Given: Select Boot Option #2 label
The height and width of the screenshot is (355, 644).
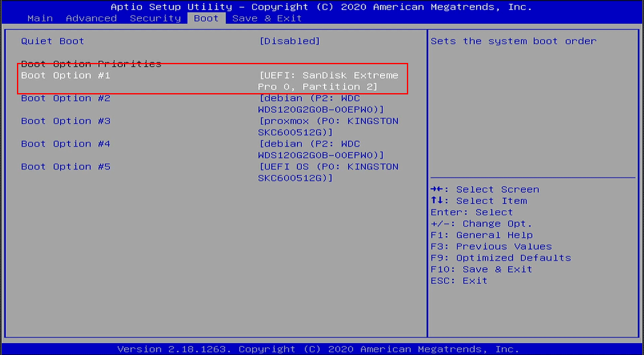Looking at the screenshot, I should (x=65, y=99).
